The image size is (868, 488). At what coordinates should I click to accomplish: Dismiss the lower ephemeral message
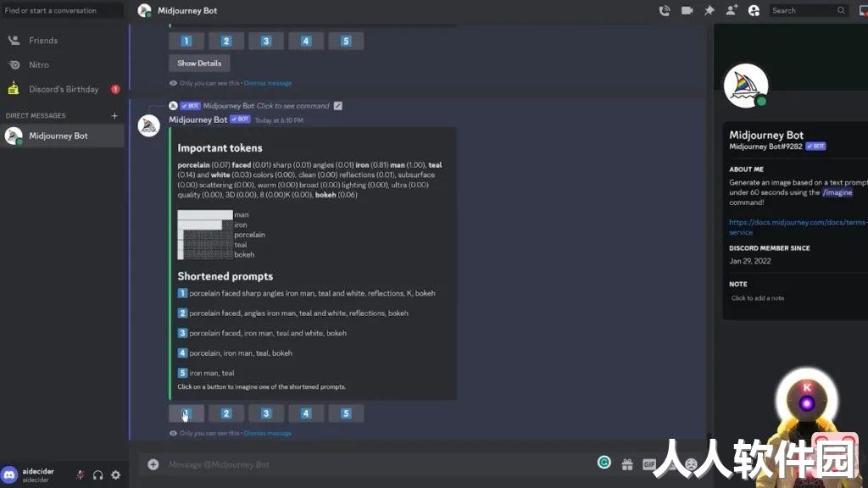coord(268,433)
